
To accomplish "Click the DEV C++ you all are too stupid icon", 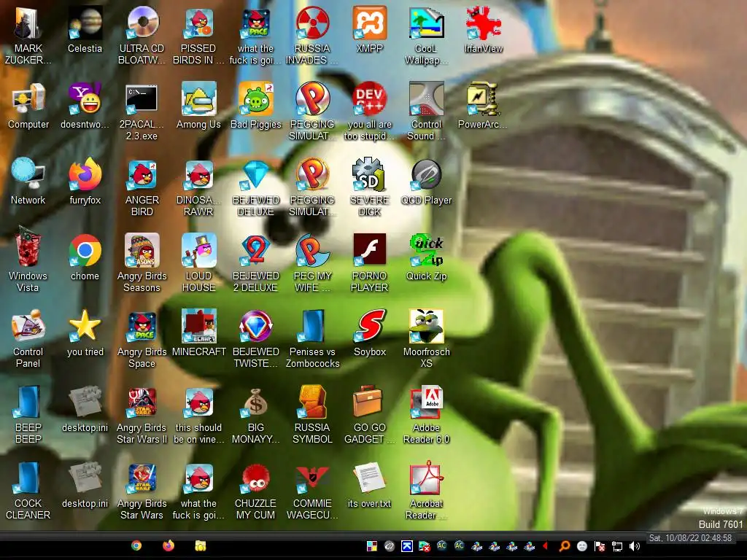I will [369, 112].
